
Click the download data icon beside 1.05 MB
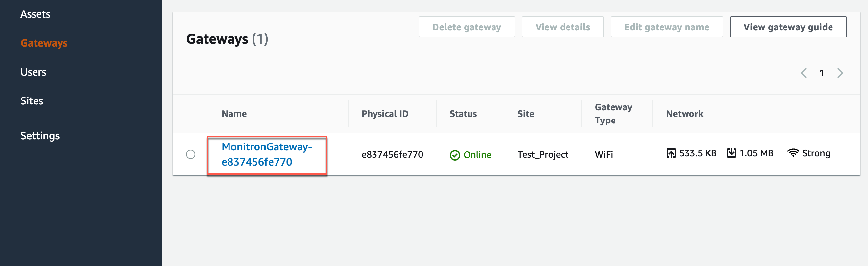[x=731, y=153]
